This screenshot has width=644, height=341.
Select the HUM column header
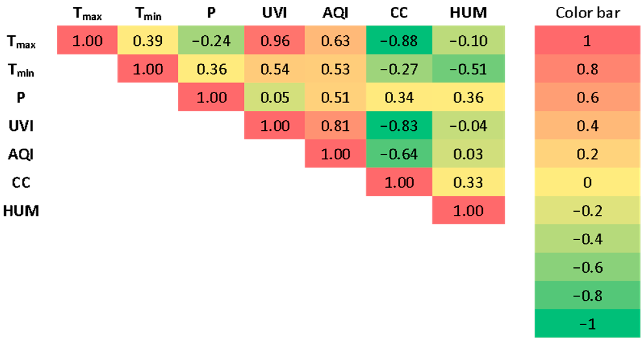point(468,13)
